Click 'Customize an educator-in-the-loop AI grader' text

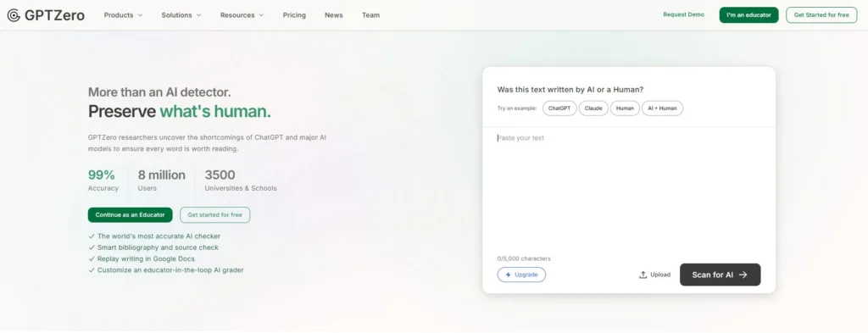(x=170, y=270)
